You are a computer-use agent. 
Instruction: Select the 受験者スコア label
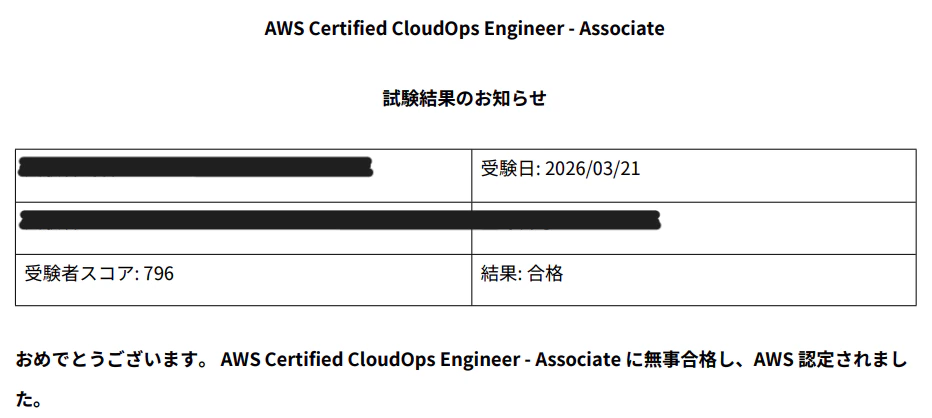coord(78,274)
